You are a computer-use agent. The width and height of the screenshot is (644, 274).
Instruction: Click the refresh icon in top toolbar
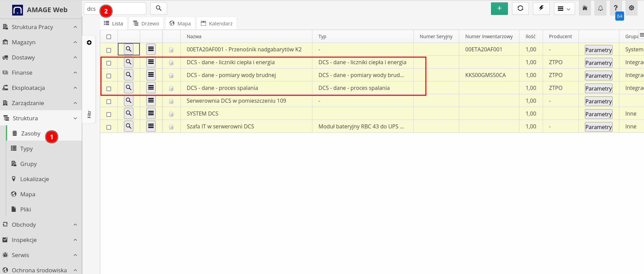pos(520,8)
